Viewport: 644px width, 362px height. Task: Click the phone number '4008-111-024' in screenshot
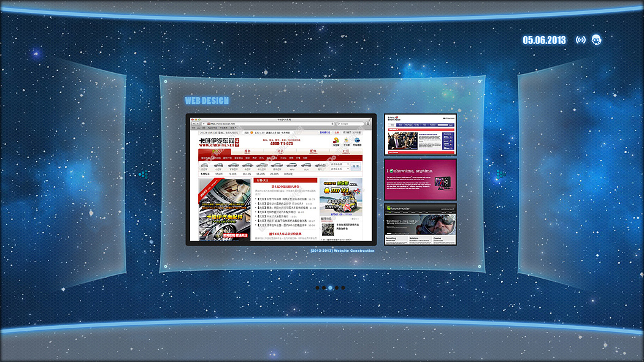[282, 143]
